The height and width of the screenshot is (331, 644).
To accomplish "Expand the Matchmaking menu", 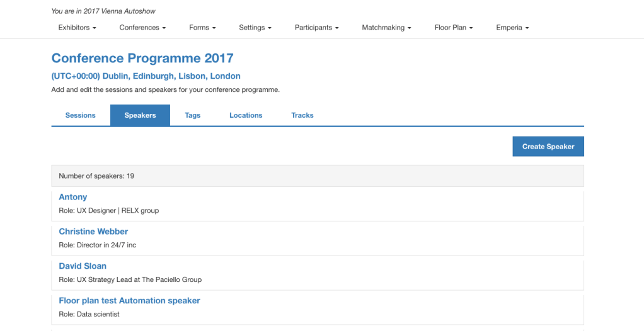I will coord(386,28).
